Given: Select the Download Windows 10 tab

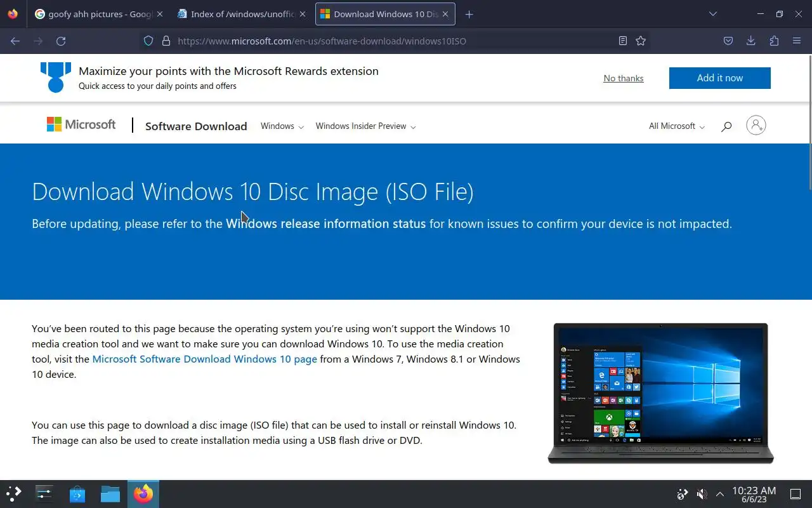Looking at the screenshot, I should tap(384, 14).
